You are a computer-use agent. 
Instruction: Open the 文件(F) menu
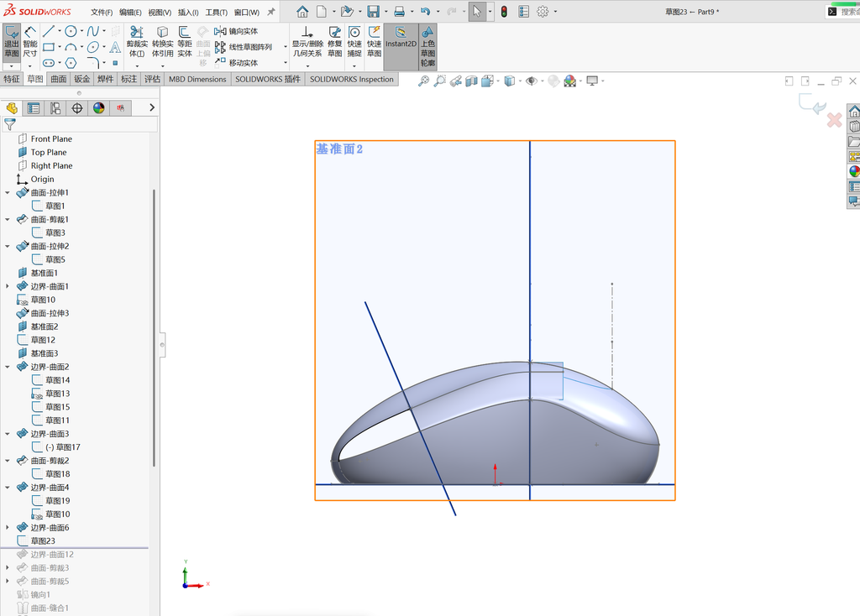click(102, 12)
